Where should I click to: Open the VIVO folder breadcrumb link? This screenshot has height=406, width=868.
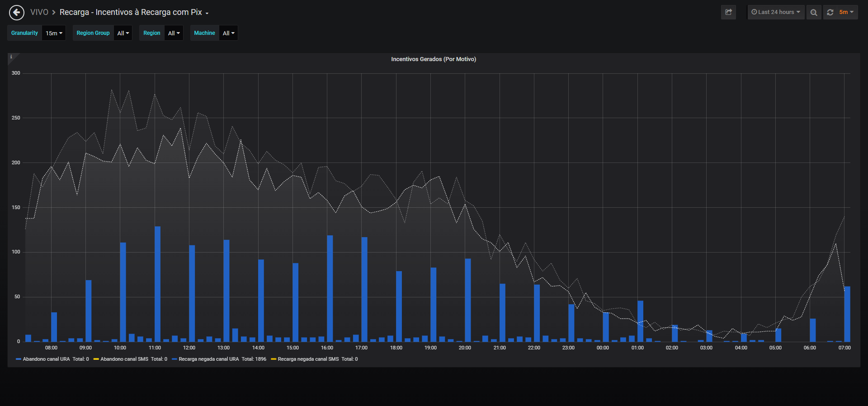[x=39, y=12]
